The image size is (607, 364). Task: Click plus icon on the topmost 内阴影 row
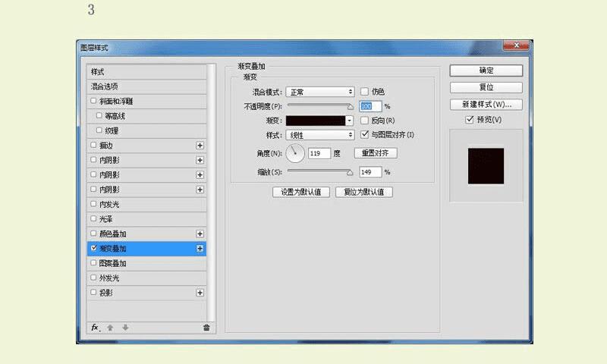click(x=200, y=160)
